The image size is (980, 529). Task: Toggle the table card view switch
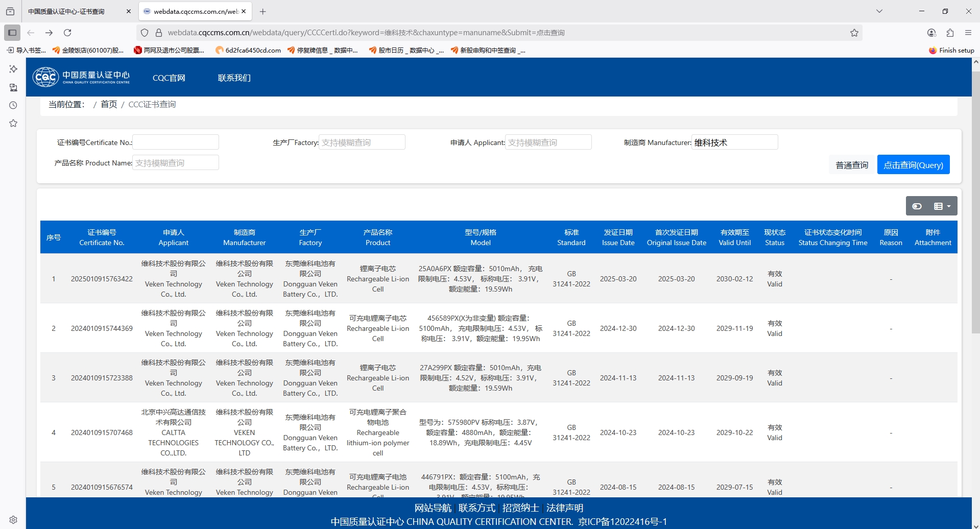917,206
